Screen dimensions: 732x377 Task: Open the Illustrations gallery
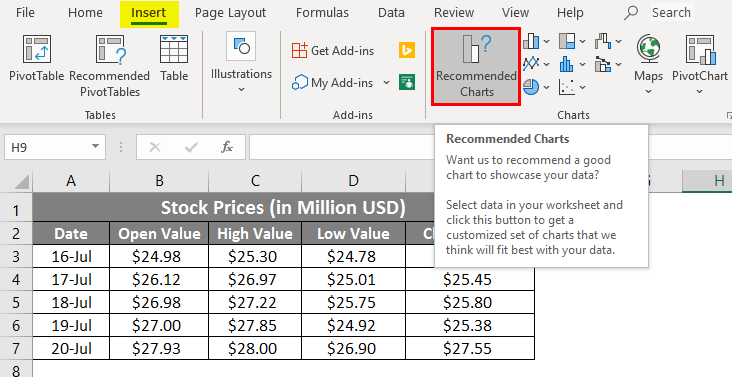point(241,63)
